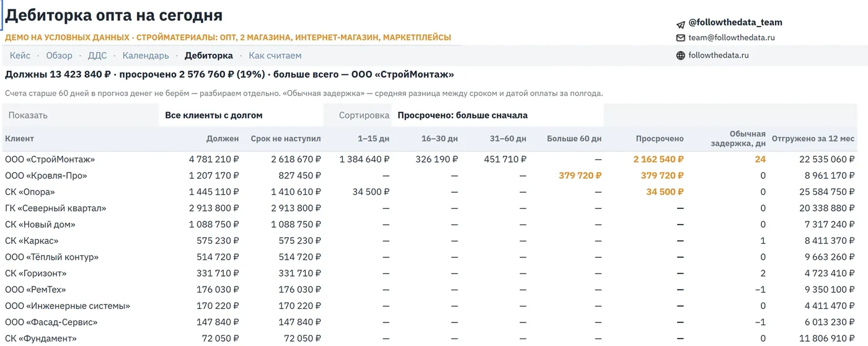The height and width of the screenshot is (346, 868).
Task: Click the Дебиторка опта на сегодня heading
Action: (x=114, y=15)
